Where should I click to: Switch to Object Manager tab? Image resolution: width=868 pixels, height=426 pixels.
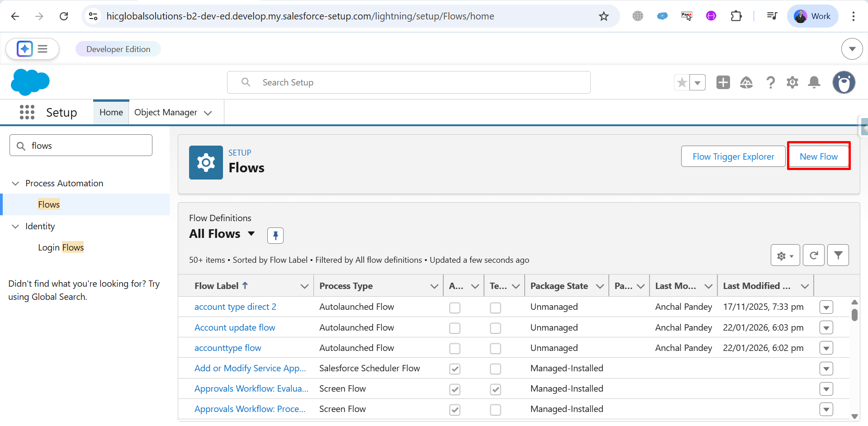(x=166, y=112)
